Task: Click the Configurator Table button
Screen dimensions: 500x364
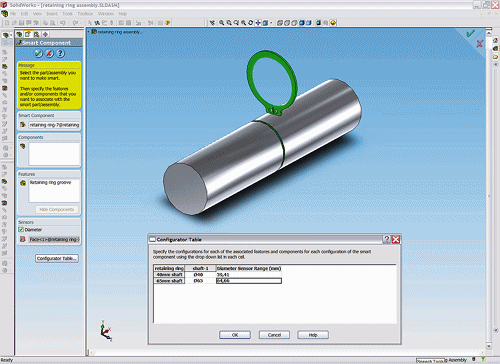Action: click(57, 258)
